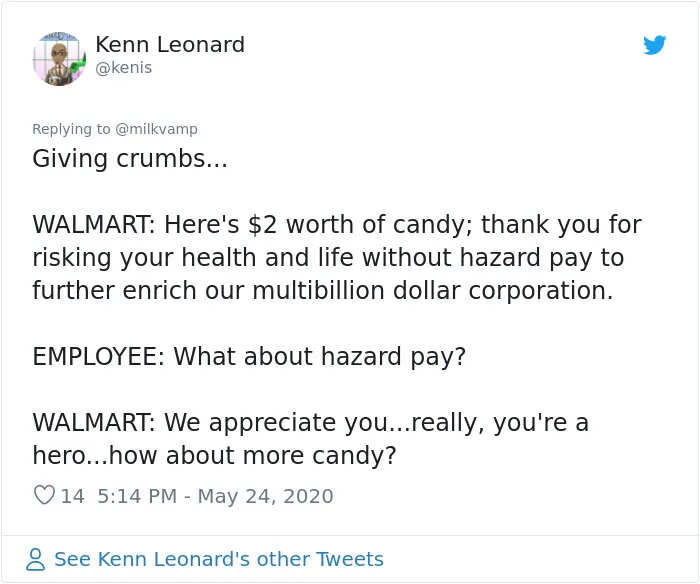
Task: Click the 'Replying to' label text
Action: (x=71, y=129)
